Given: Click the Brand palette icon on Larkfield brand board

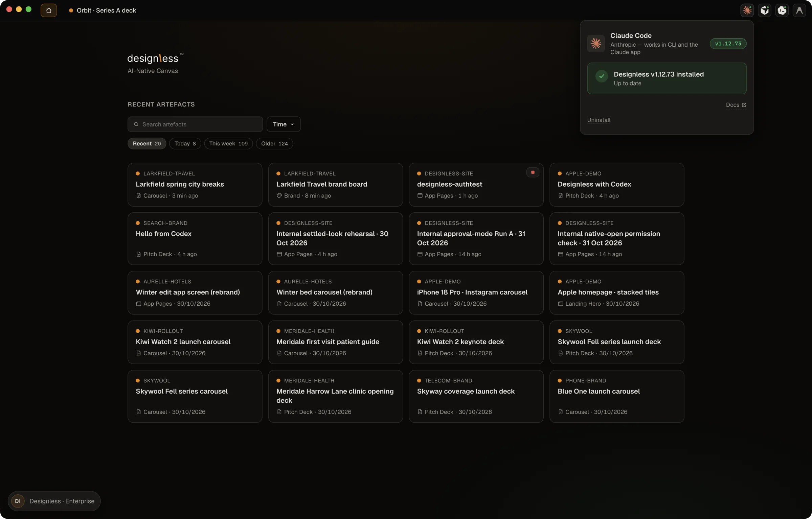Looking at the screenshot, I should [279, 196].
